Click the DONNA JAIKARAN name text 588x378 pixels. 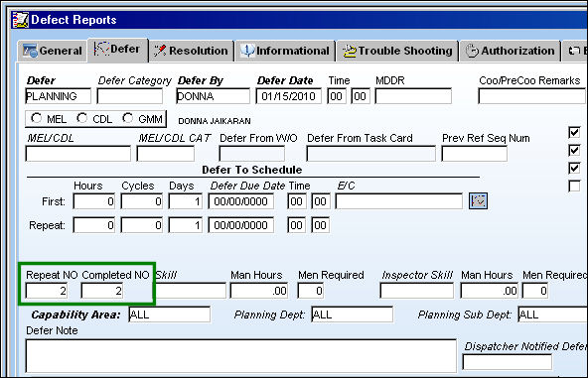[215, 121]
